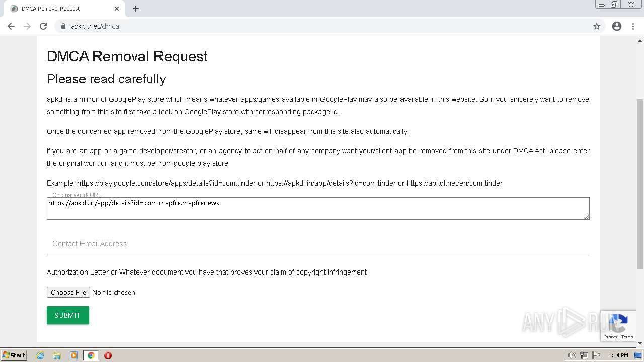
Task: Open the Action Center flag icon
Action: (x=596, y=355)
